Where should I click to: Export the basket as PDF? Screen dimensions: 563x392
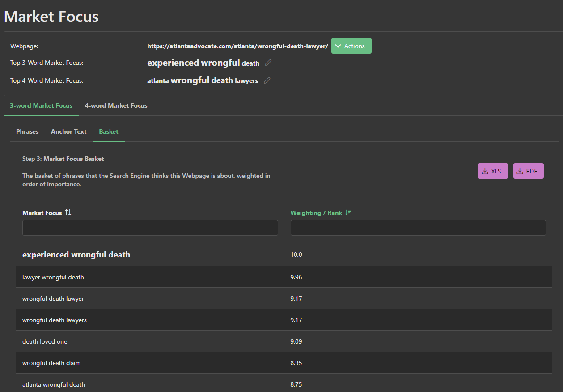tap(528, 171)
